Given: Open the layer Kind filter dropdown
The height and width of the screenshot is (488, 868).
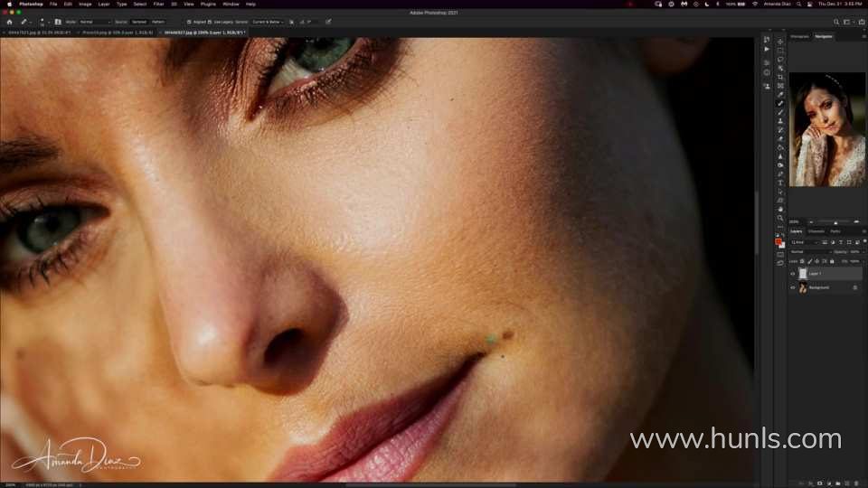Looking at the screenshot, I should click(805, 242).
